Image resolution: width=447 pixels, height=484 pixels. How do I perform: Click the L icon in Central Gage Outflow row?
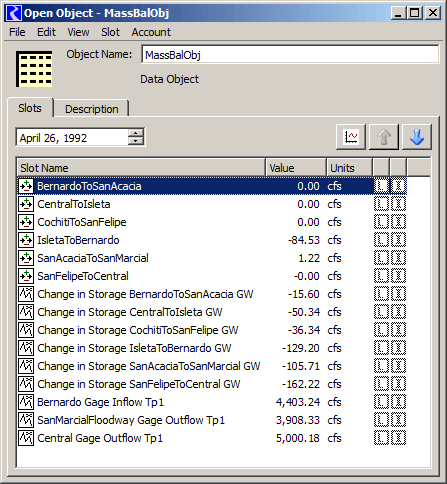tap(381, 438)
